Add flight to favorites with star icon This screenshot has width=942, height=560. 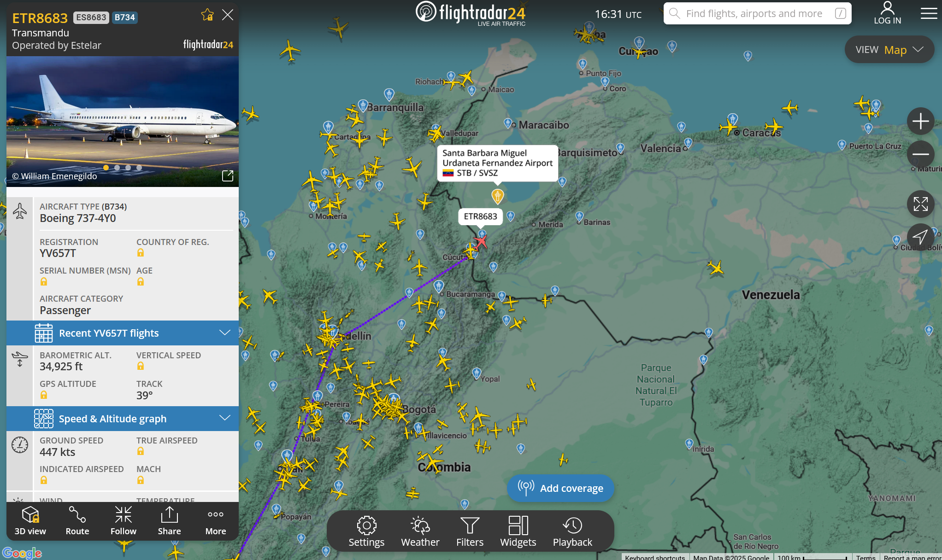pyautogui.click(x=207, y=15)
